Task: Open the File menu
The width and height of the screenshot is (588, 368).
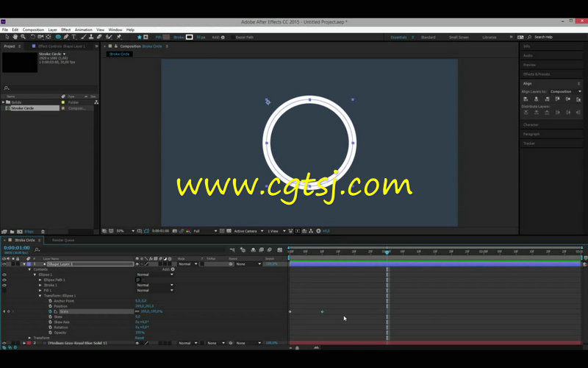Action: tap(5, 29)
